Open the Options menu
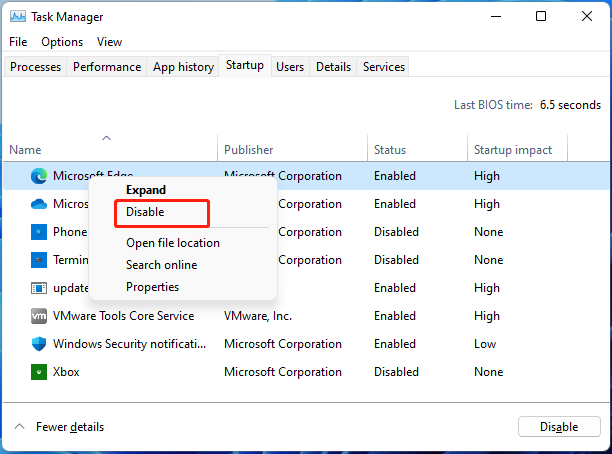The image size is (612, 454). pos(62,42)
